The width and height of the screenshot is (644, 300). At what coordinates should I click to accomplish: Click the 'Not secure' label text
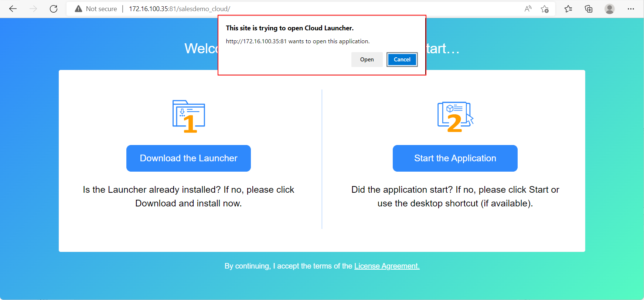(101, 9)
